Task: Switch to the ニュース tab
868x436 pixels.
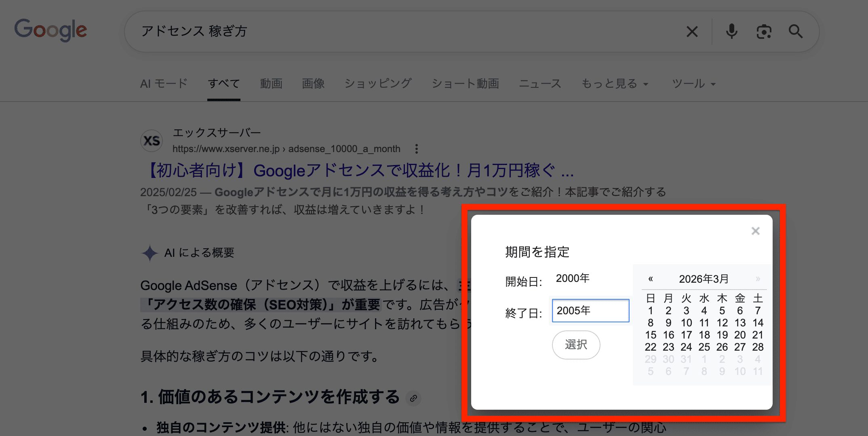Action: coord(540,84)
